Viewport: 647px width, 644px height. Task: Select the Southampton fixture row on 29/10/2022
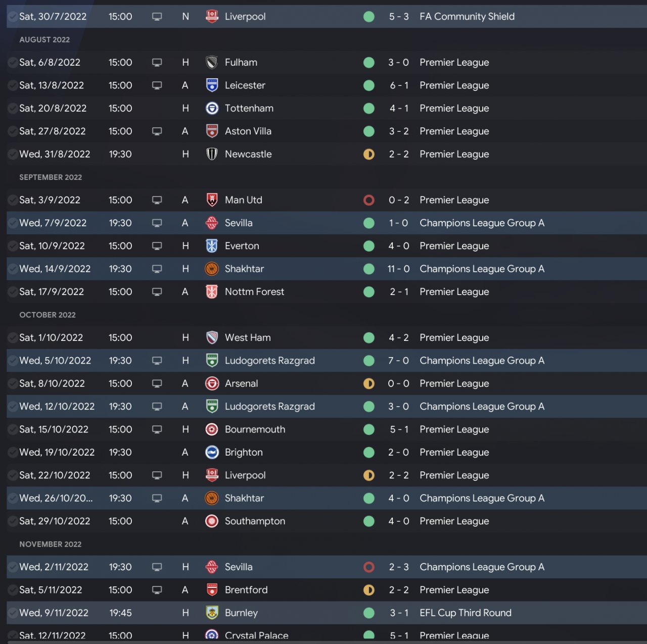coord(323,521)
